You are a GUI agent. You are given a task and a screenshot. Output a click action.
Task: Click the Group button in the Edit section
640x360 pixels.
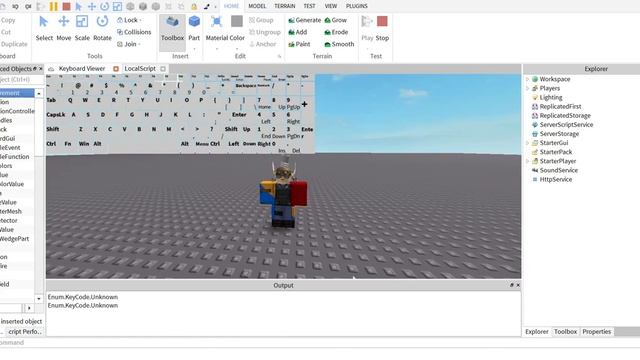261,20
